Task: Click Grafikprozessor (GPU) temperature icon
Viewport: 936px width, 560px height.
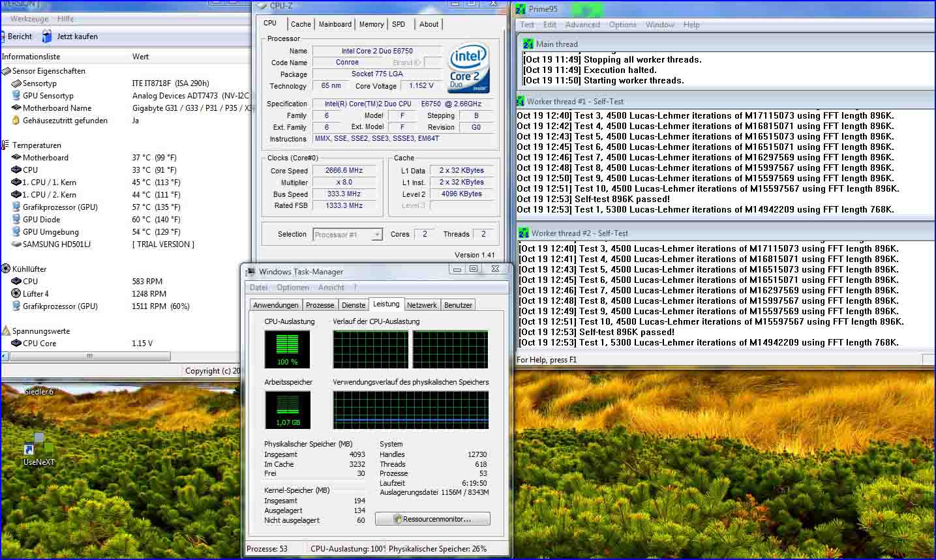Action: tap(16, 207)
